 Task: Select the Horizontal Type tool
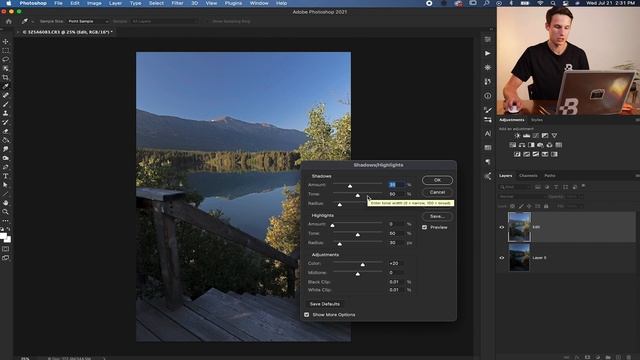point(5,176)
